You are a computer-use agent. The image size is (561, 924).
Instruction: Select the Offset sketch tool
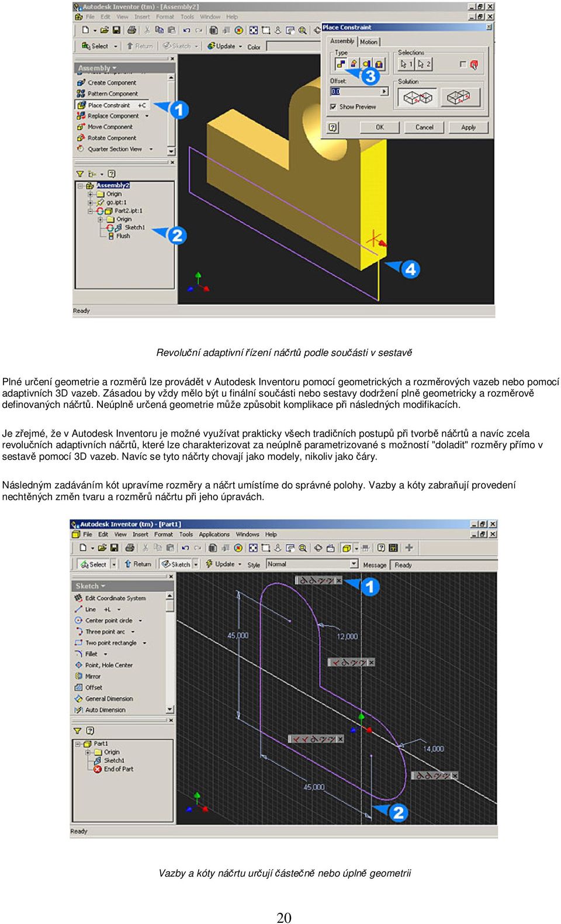[x=89, y=687]
